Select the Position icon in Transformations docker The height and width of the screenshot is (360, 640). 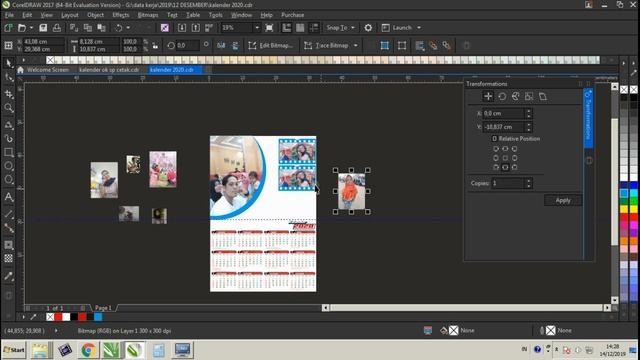point(488,96)
